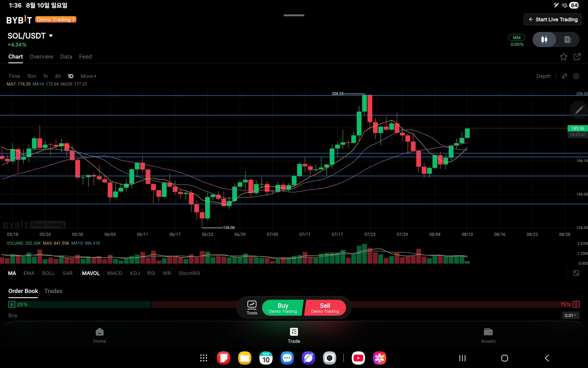Select the Order Book tab

[23, 291]
